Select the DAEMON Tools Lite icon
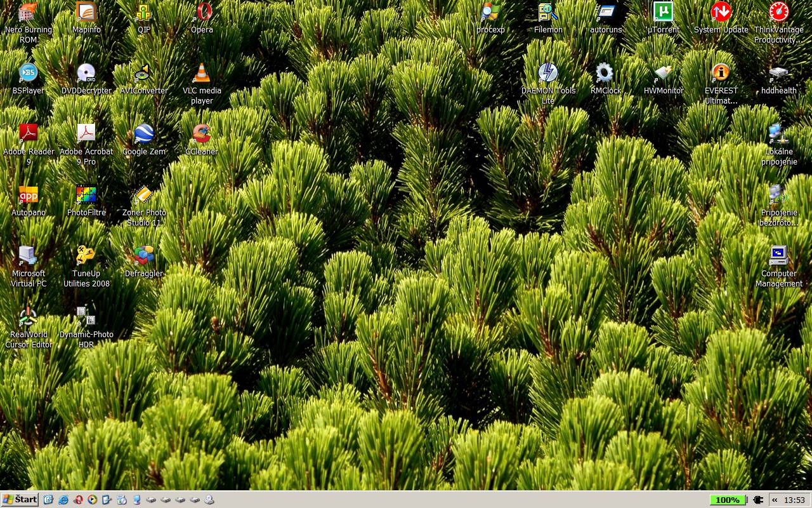Screen dimensions: 812x508 [x=548, y=74]
